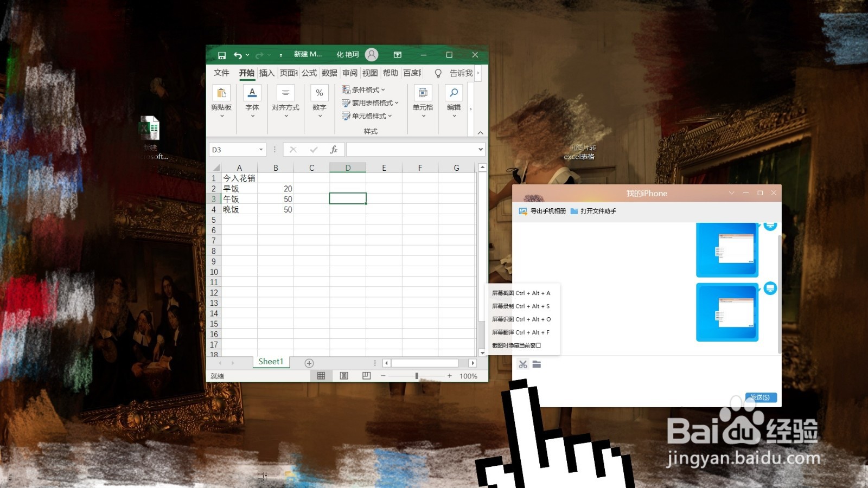
Task: Click the vertical scrollbar down arrow in Excel
Action: [482, 352]
